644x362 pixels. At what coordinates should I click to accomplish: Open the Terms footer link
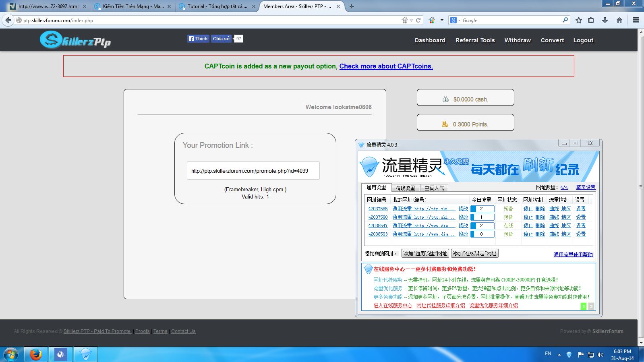[x=160, y=331]
